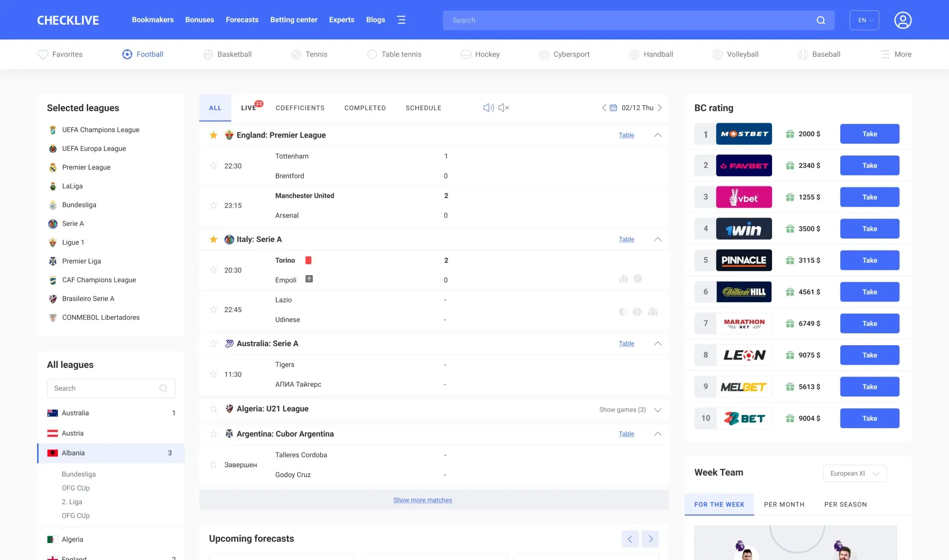Mute notifications with crossed speaker icon
The image size is (949, 560).
(x=503, y=108)
